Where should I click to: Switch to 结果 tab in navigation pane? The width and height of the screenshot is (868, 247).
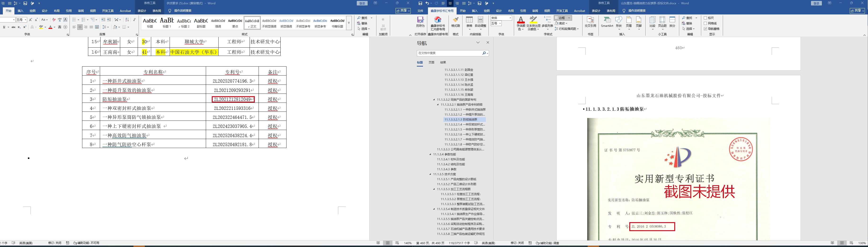click(x=443, y=63)
